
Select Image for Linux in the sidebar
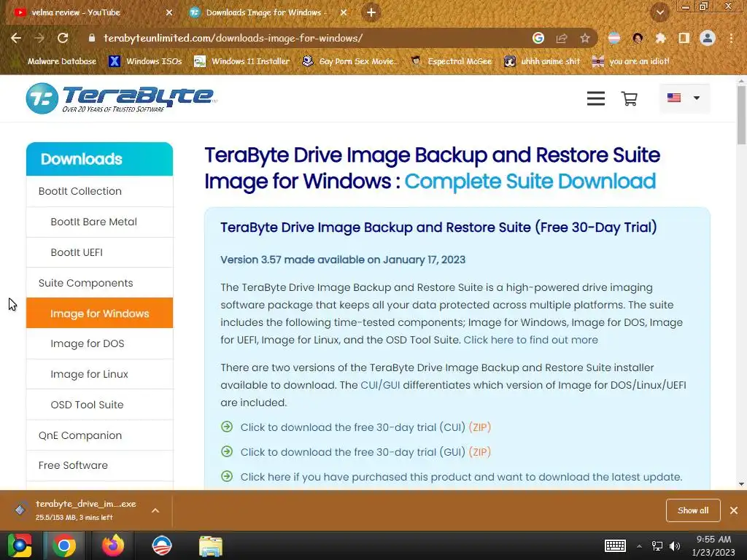(99, 374)
